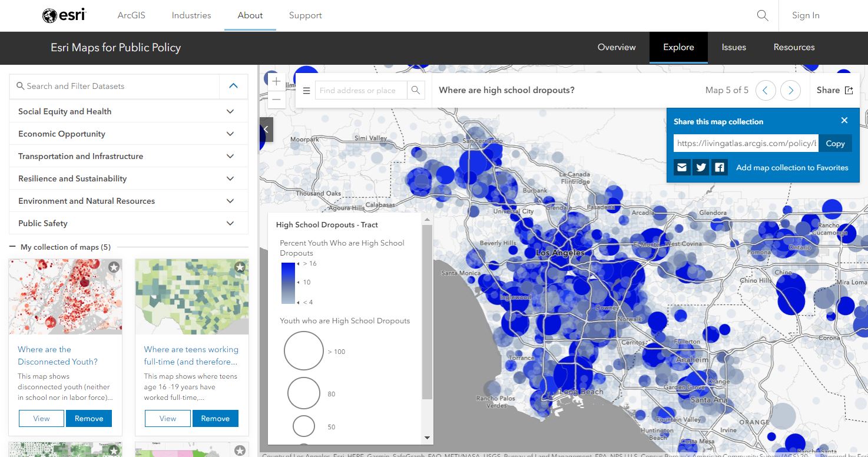
Task: Click the Santa Monica map label
Action: (x=461, y=273)
